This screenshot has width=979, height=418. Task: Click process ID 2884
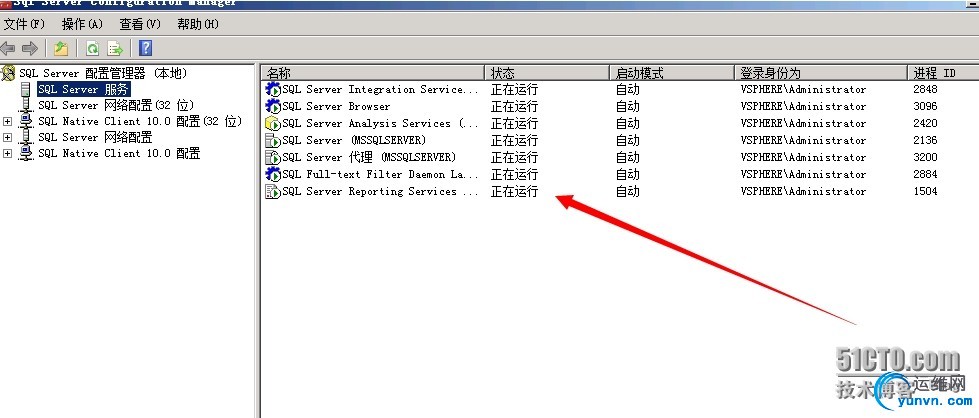click(925, 174)
